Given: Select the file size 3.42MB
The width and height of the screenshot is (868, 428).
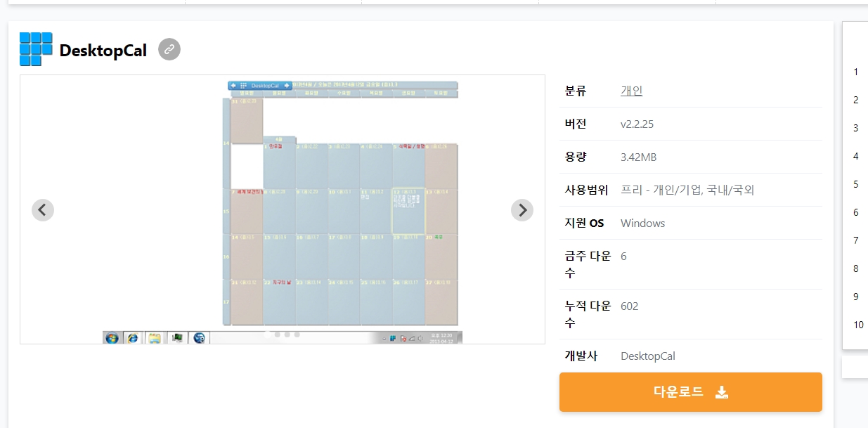Looking at the screenshot, I should point(639,157).
